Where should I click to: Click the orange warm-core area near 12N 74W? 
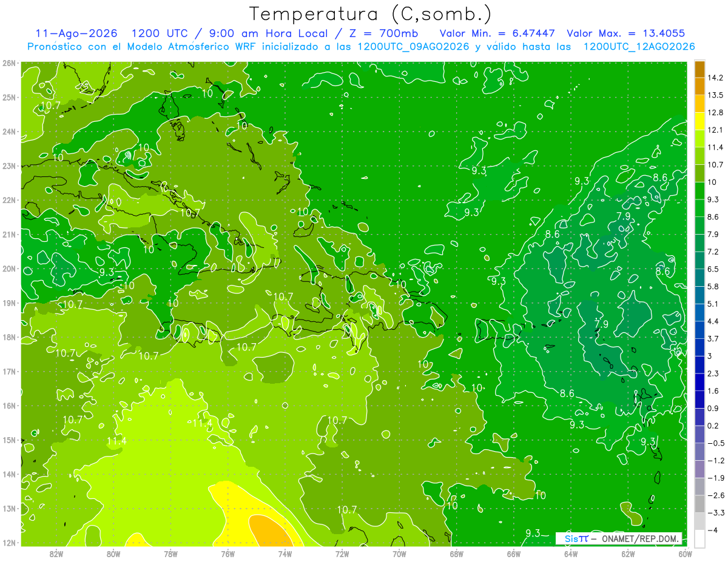coord(272,531)
